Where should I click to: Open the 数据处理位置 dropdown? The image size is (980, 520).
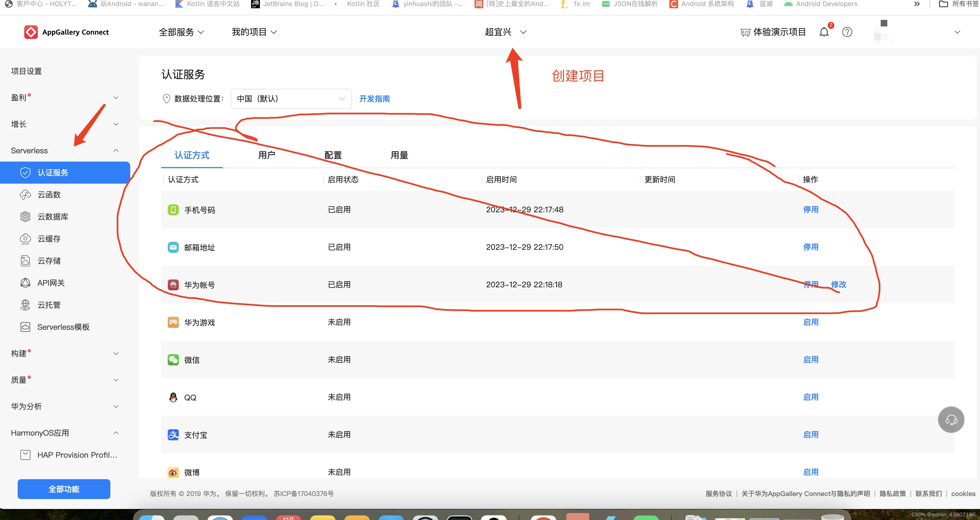(x=291, y=99)
